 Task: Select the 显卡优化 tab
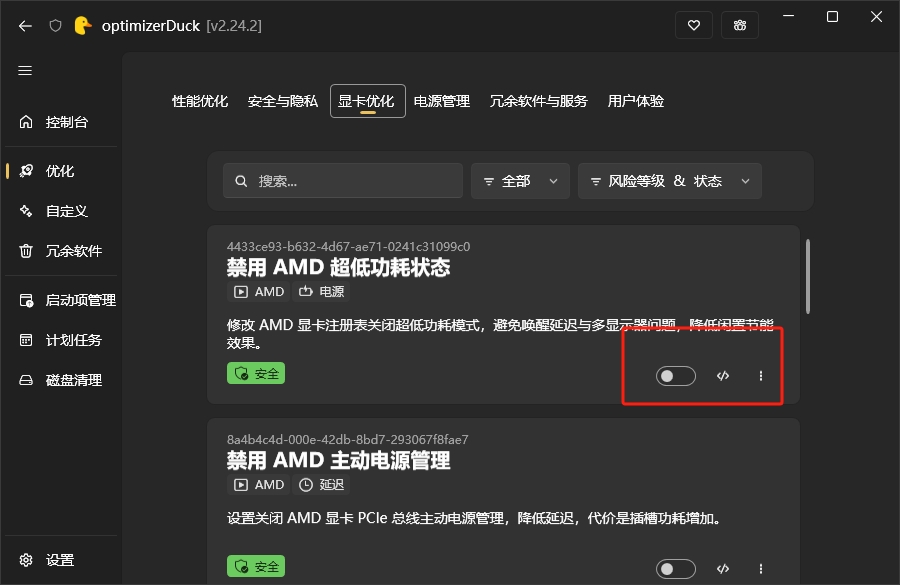click(x=367, y=101)
